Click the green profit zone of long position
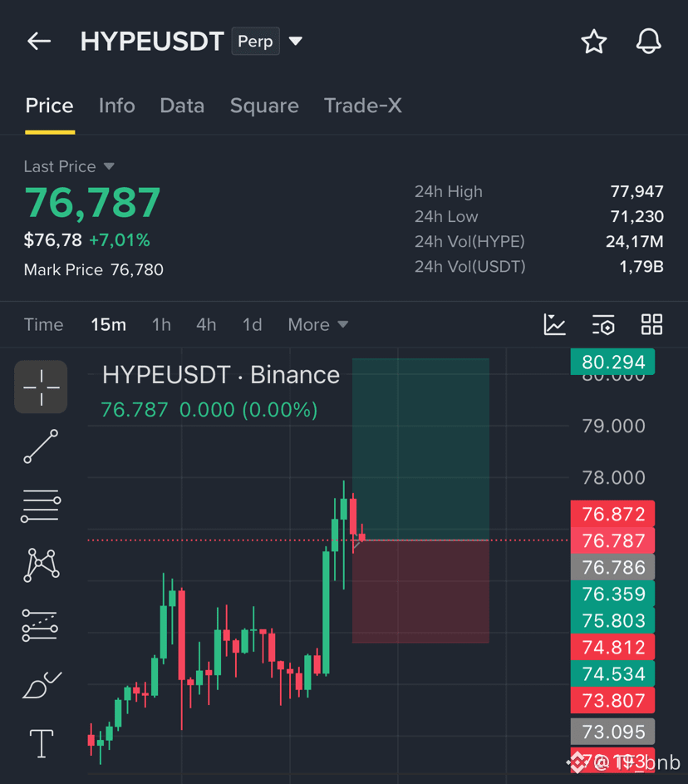 tap(420, 449)
